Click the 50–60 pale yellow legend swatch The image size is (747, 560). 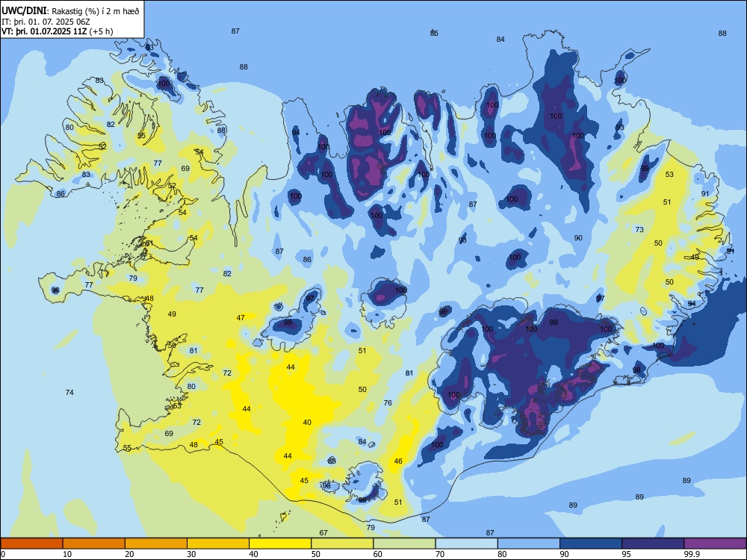[x=342, y=544]
